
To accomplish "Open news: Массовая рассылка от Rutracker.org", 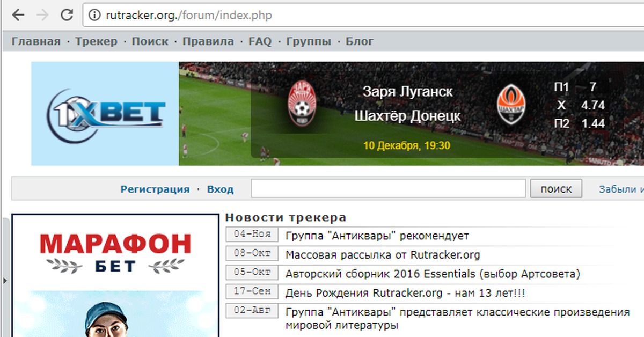I will (x=383, y=255).
